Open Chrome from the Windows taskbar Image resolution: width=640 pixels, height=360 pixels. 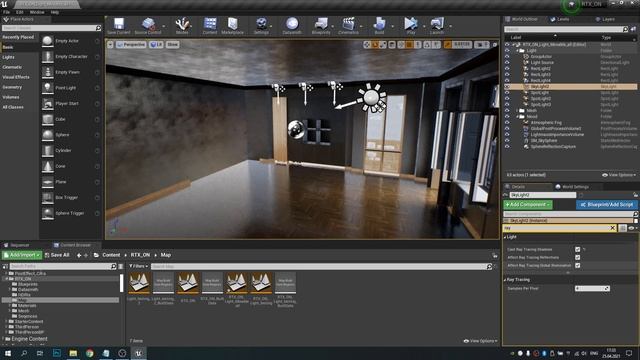(89, 353)
